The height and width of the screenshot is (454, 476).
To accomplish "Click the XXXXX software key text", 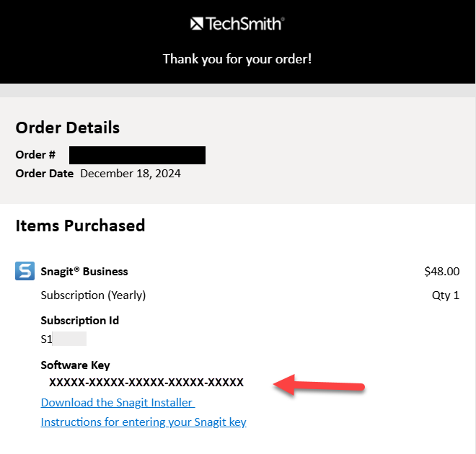I will click(x=146, y=382).
